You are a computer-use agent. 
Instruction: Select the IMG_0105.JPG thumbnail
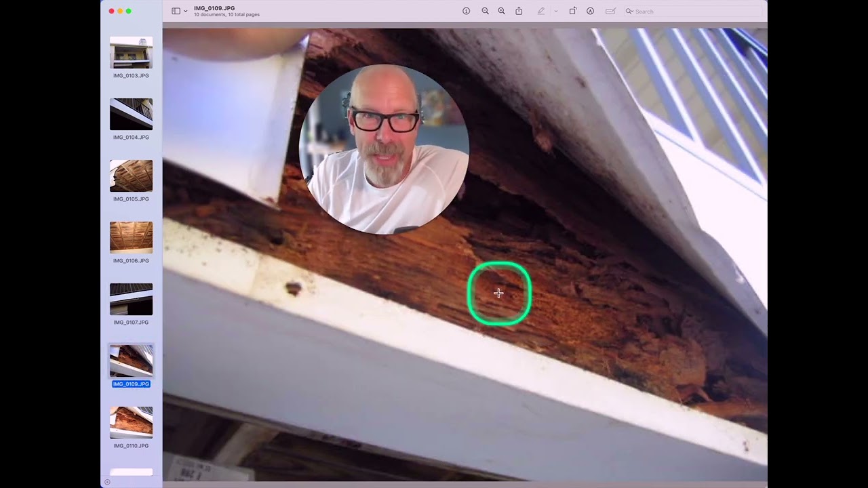click(x=131, y=176)
